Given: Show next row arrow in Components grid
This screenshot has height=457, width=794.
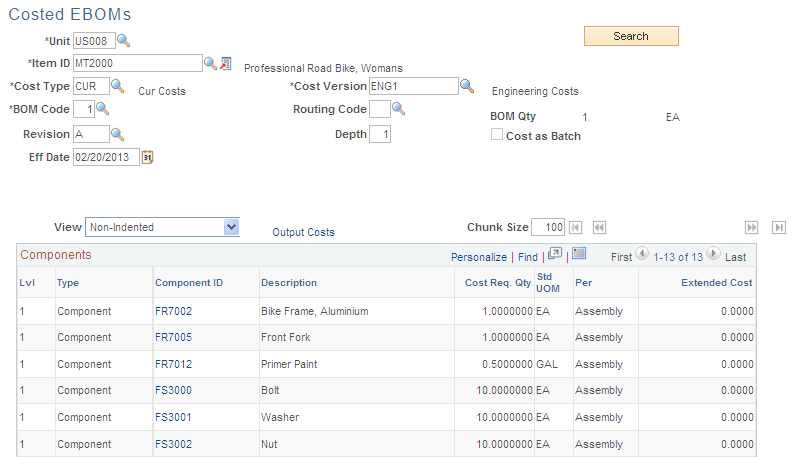Looking at the screenshot, I should coord(713,253).
